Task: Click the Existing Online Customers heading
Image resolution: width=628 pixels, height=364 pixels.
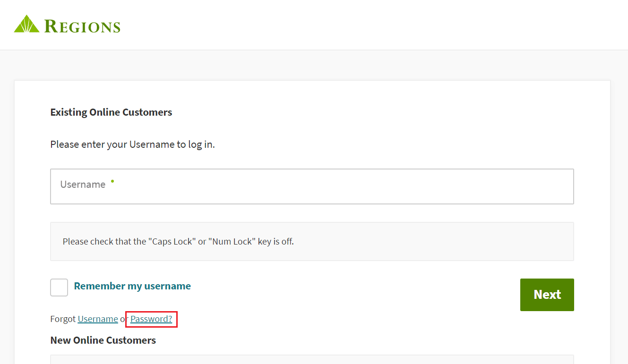Action: coord(111,112)
